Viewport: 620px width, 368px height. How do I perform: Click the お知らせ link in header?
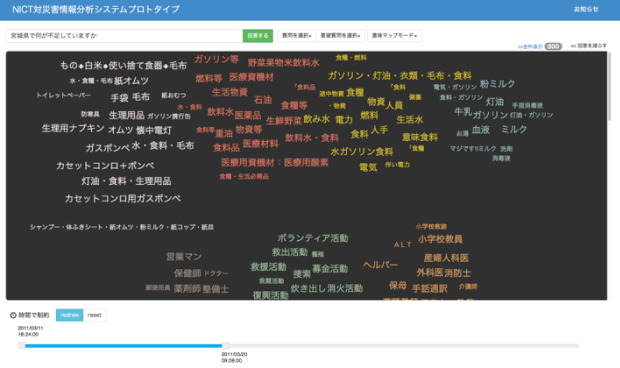[586, 9]
